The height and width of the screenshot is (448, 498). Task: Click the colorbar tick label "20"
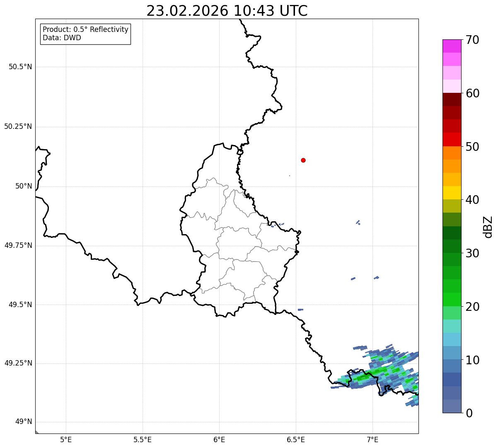pos(472,307)
